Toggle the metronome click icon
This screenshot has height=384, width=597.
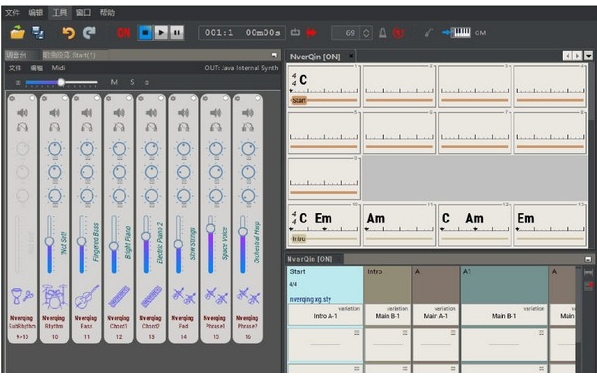383,33
